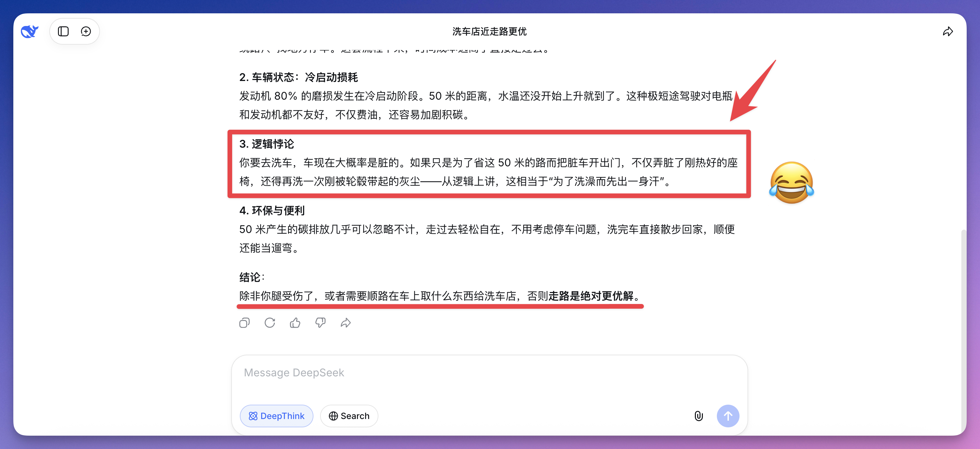Viewport: 980px width, 449px height.
Task: Click the bold text 走路是绝对更优解
Action: (591, 296)
